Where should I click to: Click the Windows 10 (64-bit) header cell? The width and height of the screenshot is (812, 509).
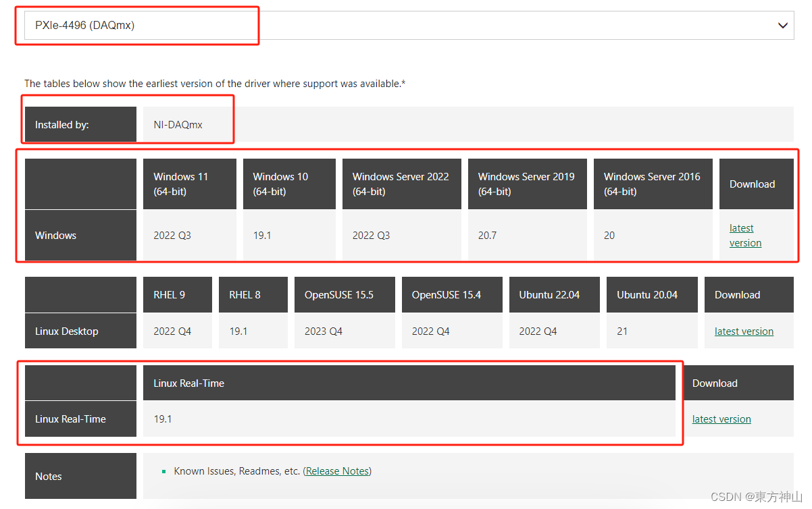click(x=289, y=184)
